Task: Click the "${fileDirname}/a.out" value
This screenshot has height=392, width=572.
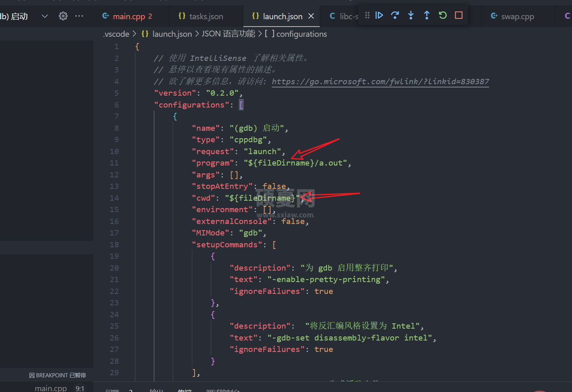Action: pos(296,163)
